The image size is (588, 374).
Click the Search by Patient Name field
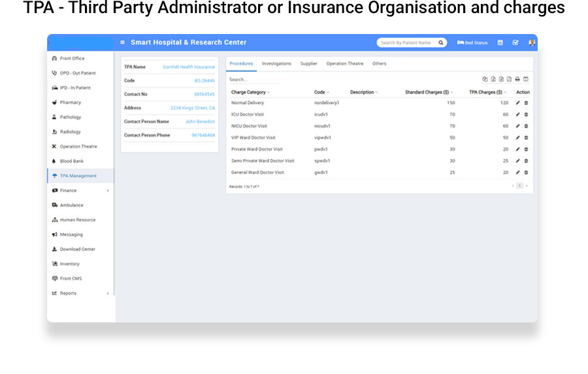(406, 42)
